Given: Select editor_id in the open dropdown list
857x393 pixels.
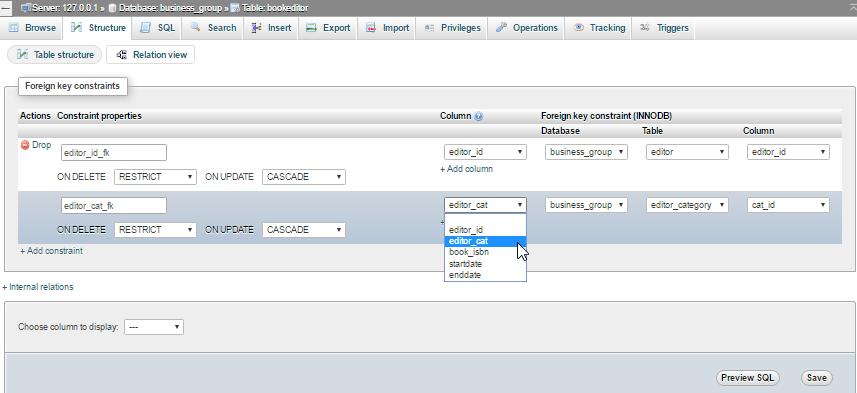Looking at the screenshot, I should point(485,230).
